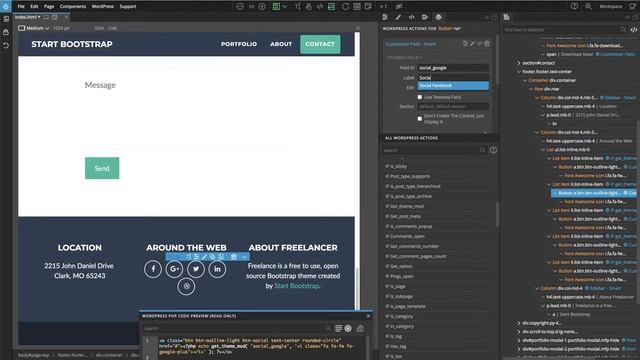The height and width of the screenshot is (360, 640).
Task: Open the WordPress menu
Action: click(102, 7)
